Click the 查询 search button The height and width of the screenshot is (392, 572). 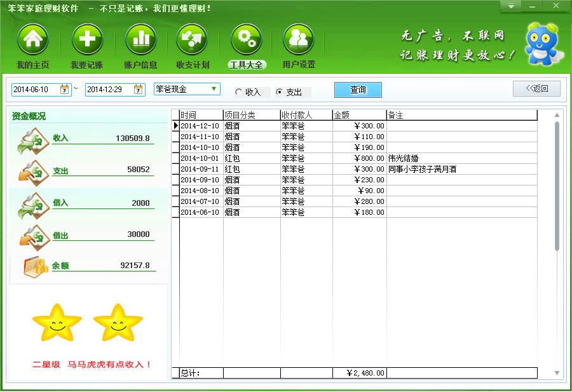coord(358,90)
